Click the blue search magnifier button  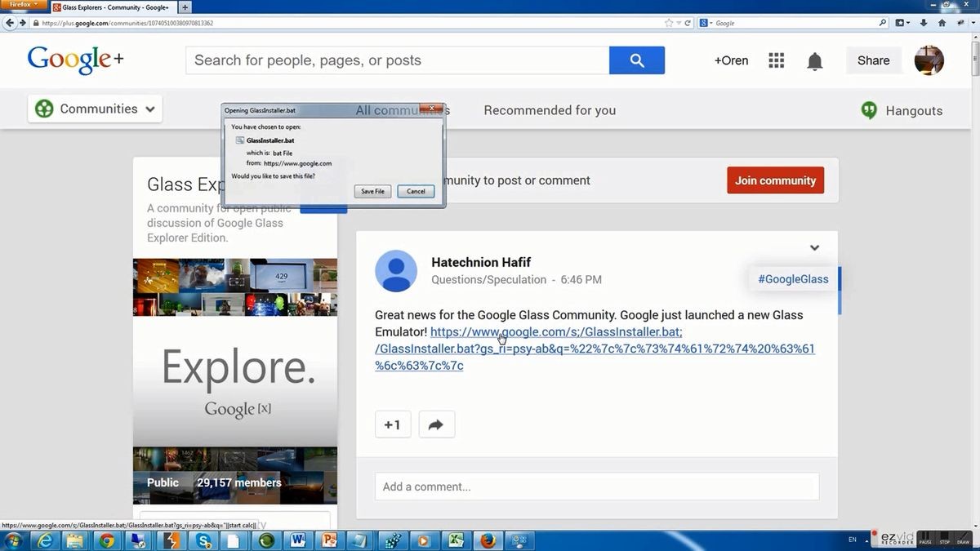coord(637,60)
